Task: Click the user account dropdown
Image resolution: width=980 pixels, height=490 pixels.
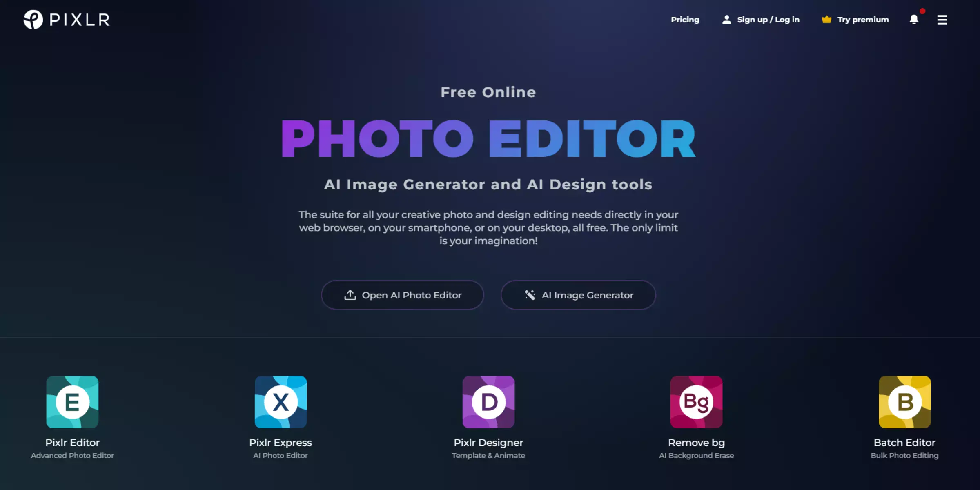Action: (759, 19)
